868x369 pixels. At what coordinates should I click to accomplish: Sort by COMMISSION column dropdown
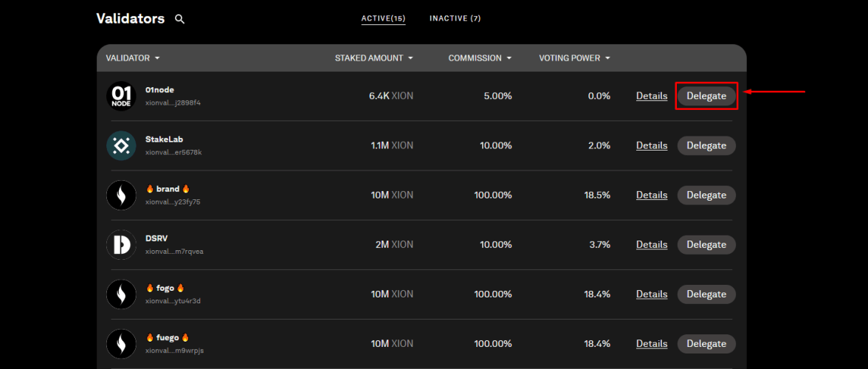point(480,58)
